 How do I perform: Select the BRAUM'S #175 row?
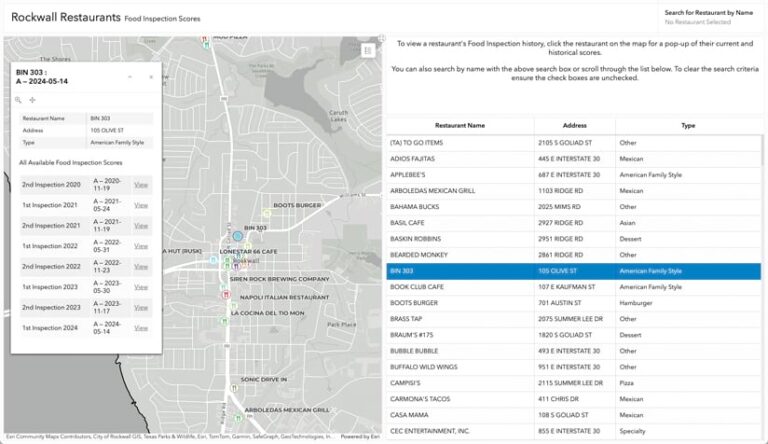pyautogui.click(x=574, y=335)
